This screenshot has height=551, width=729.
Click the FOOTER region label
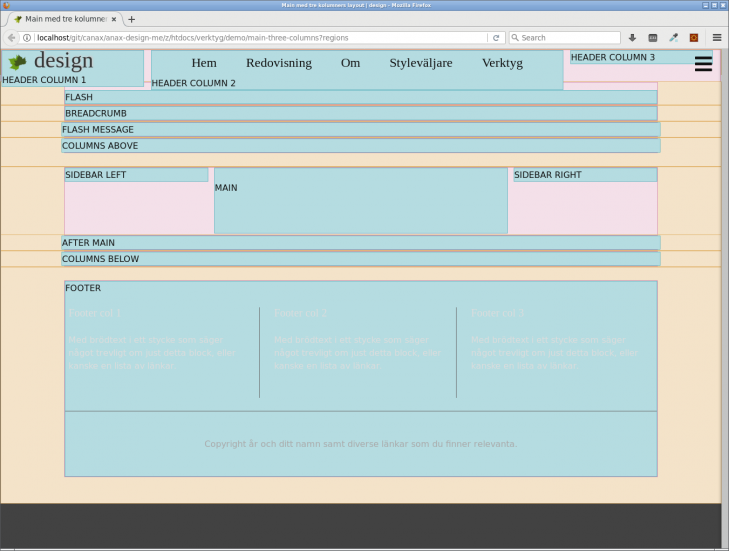click(83, 288)
